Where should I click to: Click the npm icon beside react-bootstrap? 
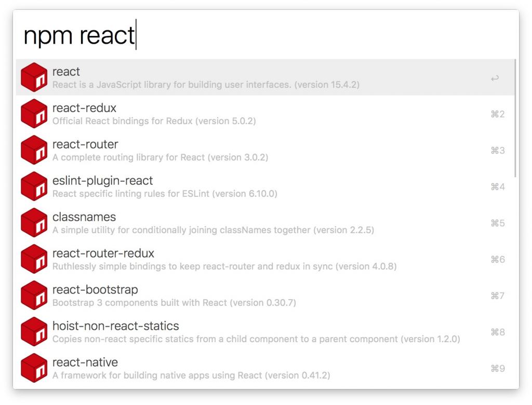34,295
